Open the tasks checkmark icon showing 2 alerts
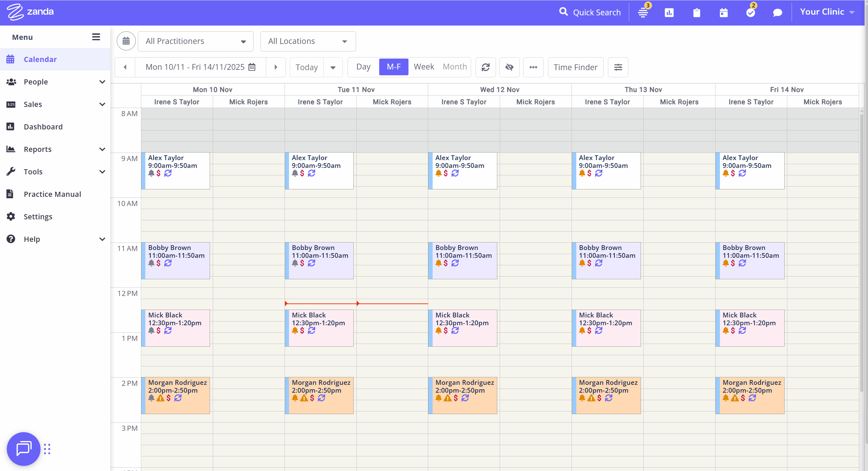Viewport: 868px width, 471px height. (750, 12)
